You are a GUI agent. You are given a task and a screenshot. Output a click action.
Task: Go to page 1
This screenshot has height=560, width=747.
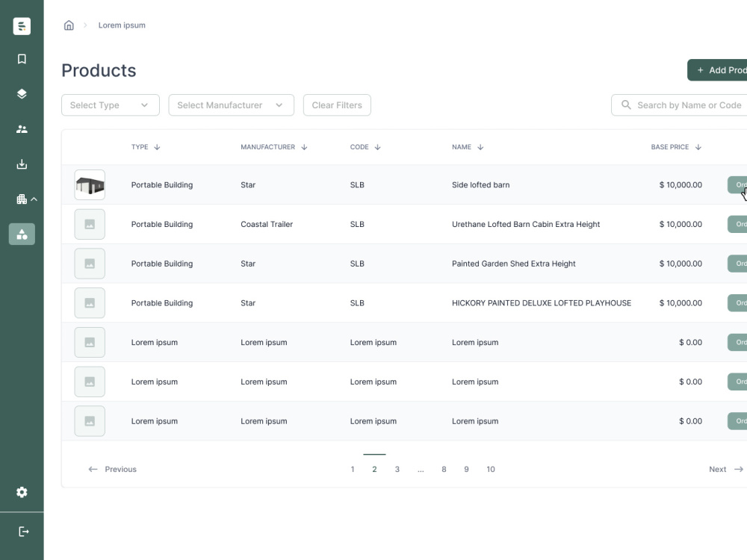(353, 470)
